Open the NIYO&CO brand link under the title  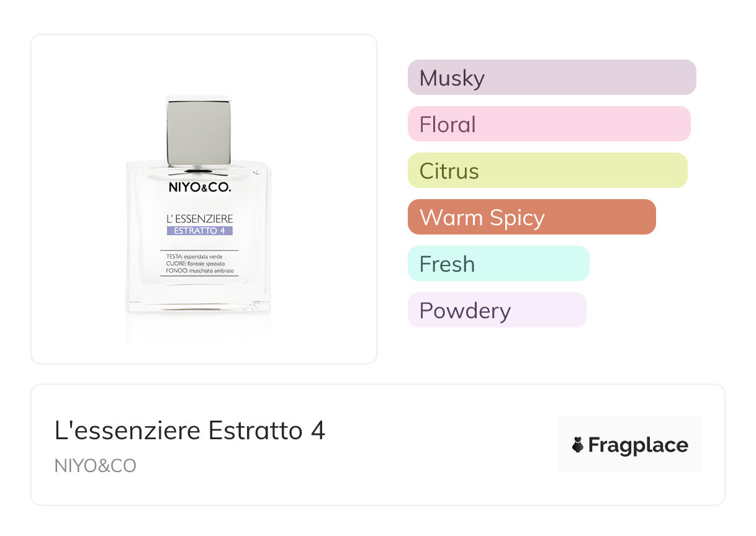(x=95, y=466)
